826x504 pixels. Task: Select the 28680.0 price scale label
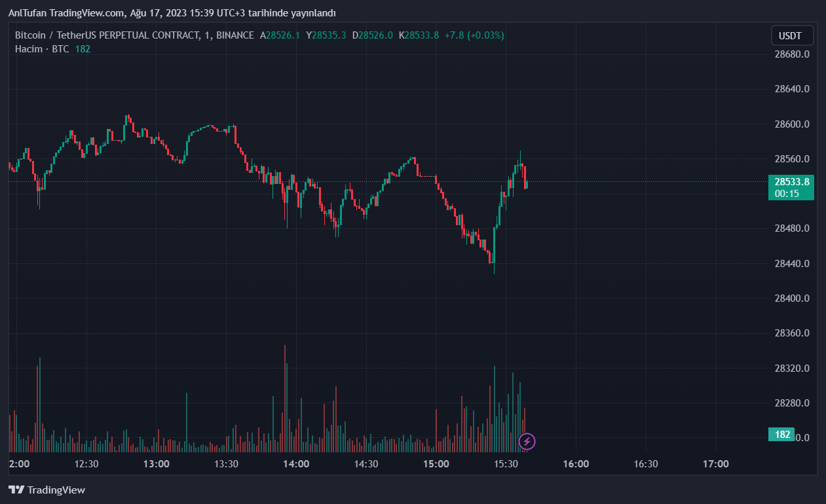point(791,54)
